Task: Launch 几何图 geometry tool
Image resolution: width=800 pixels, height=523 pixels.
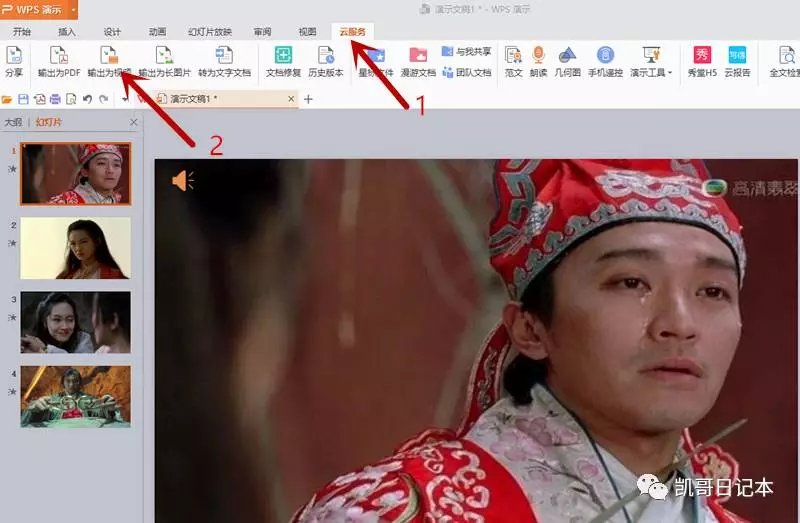Action: [x=567, y=61]
